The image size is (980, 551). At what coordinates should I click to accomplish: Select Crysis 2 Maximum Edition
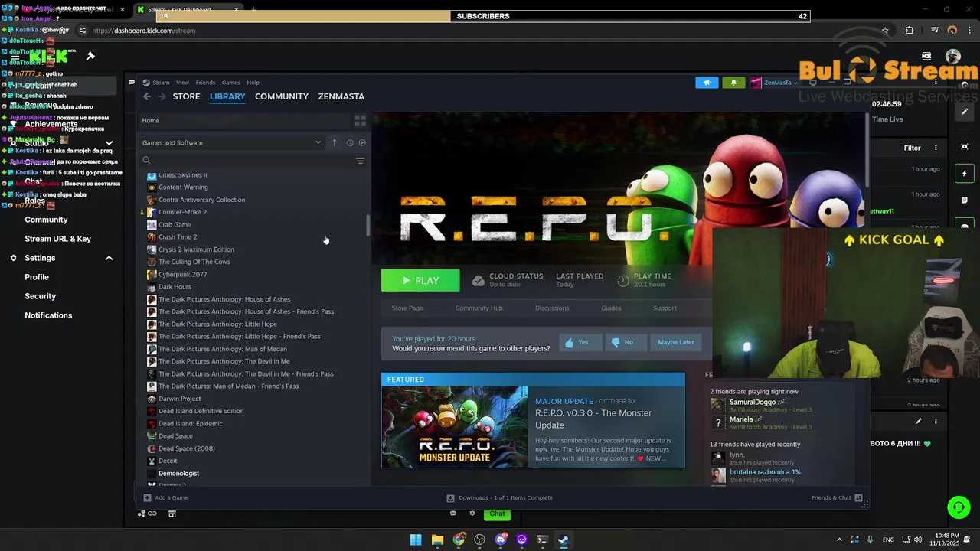pos(196,249)
